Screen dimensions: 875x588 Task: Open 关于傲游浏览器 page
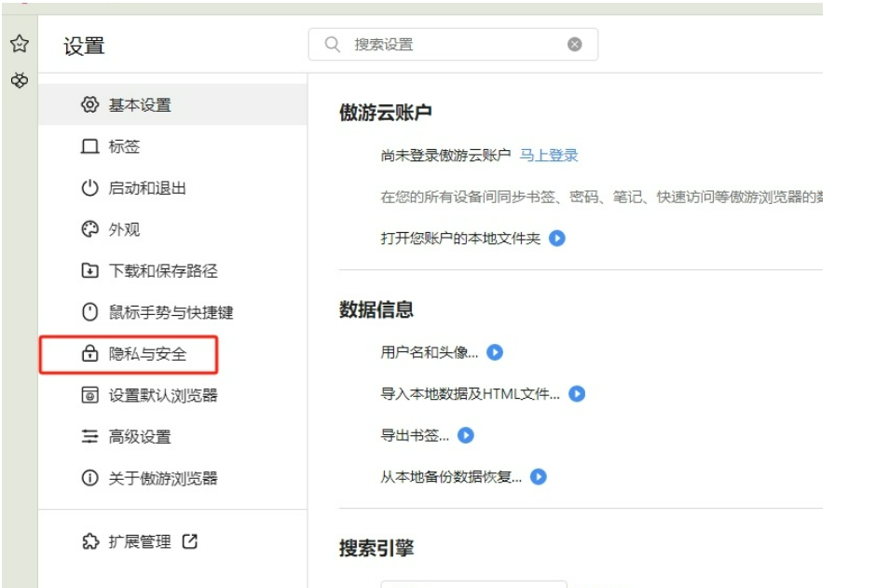tap(172, 477)
